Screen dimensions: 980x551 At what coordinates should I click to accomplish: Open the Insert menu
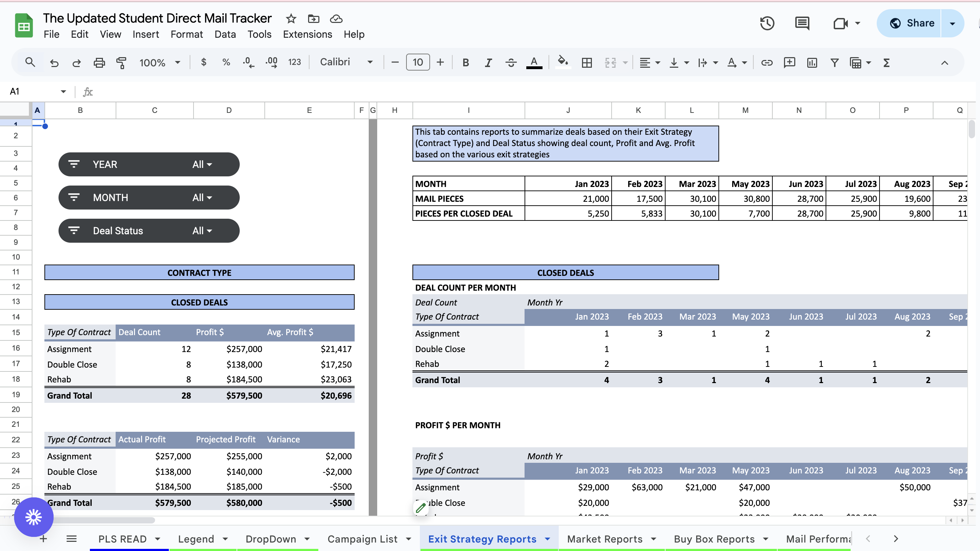pyautogui.click(x=146, y=34)
